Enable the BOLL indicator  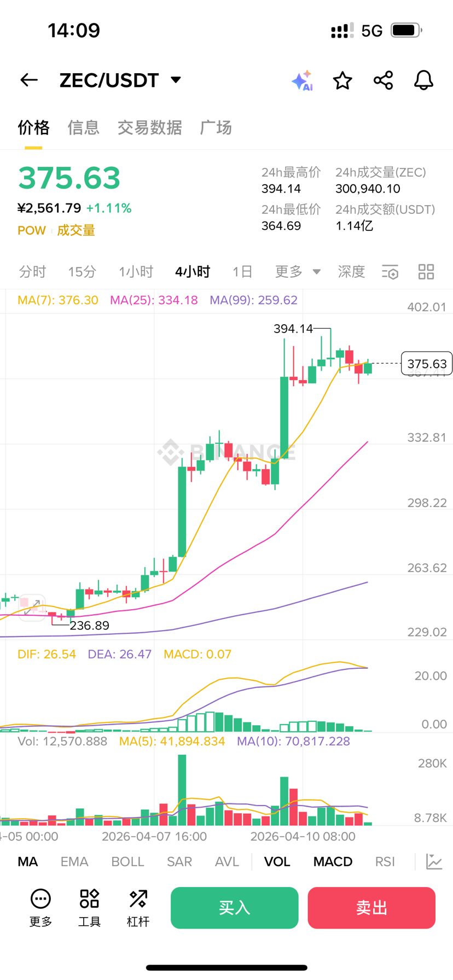point(127,862)
